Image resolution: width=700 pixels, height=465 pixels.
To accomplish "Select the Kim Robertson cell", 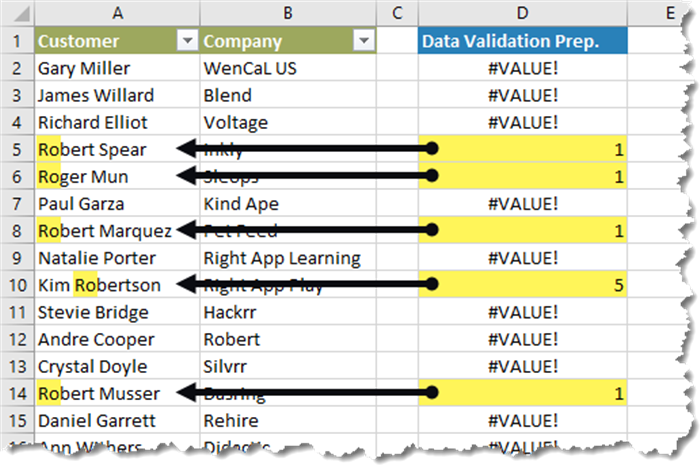I will [98, 285].
